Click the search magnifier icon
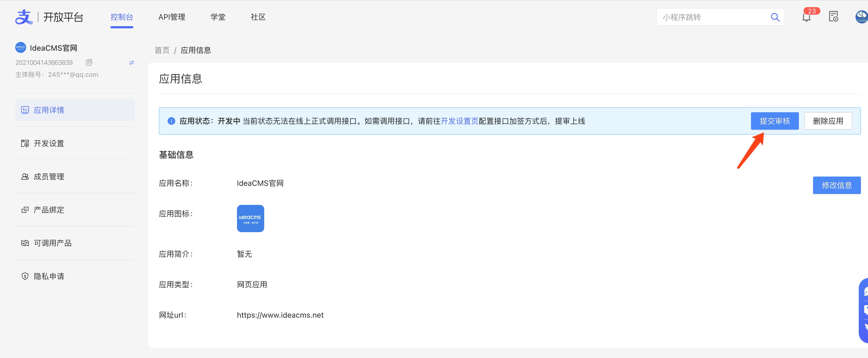Screen dimensions: 868x358 tap(775, 17)
